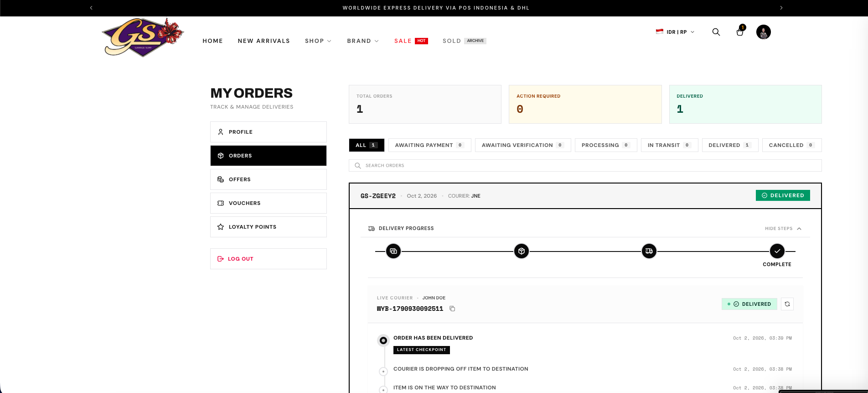
Task: Select the All orders tab
Action: 367,145
